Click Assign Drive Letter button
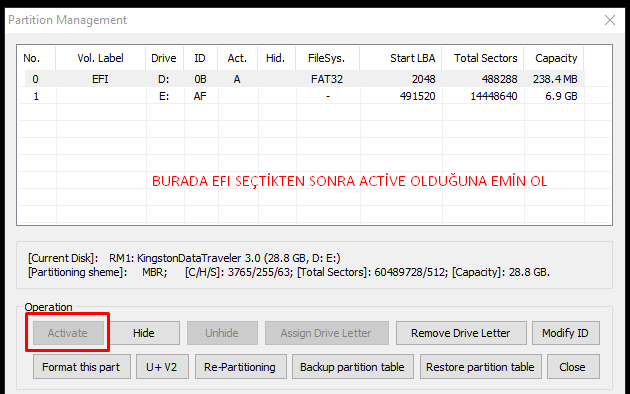Screen dimensions: 630x394 point(326,333)
